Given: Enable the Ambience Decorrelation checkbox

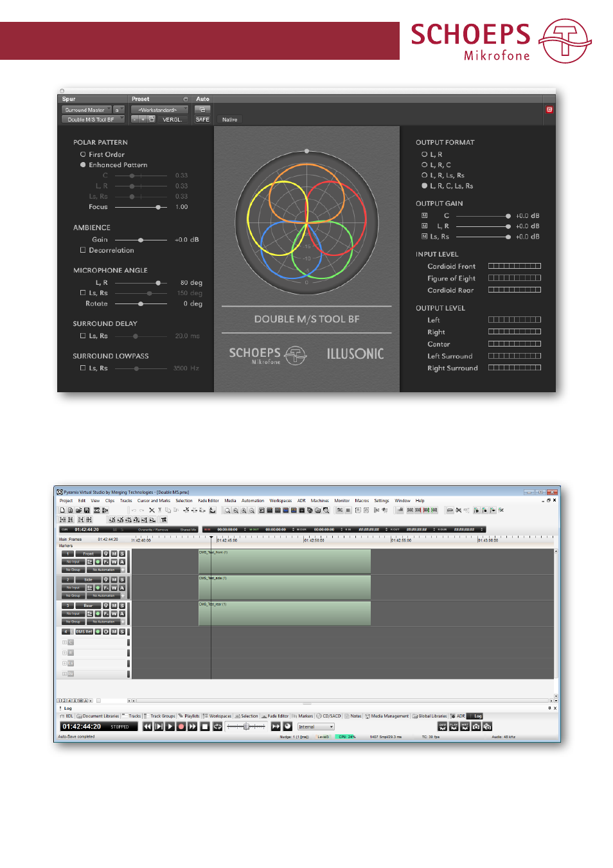Looking at the screenshot, I should (83, 250).
